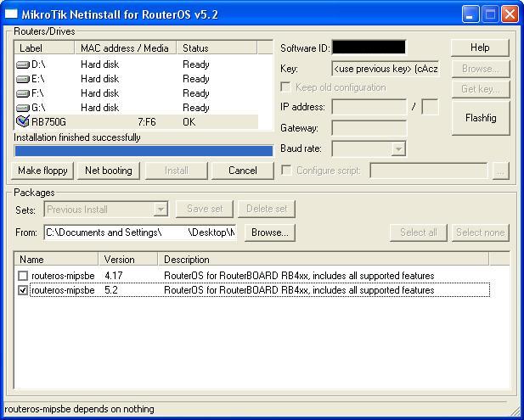
Task: Click the Label column header
Action: (x=44, y=48)
